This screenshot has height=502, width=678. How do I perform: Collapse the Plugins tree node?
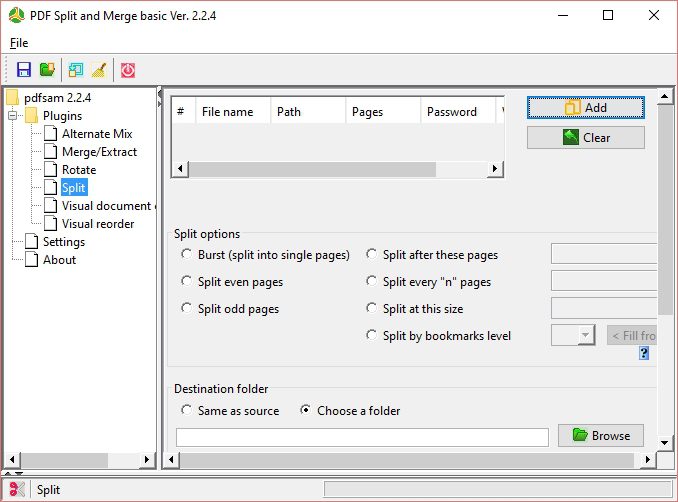pos(13,115)
